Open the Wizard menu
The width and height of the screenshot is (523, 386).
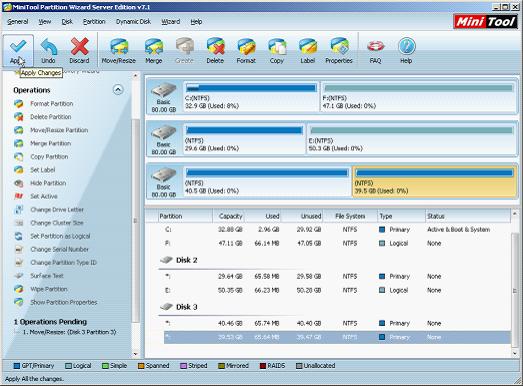click(171, 22)
